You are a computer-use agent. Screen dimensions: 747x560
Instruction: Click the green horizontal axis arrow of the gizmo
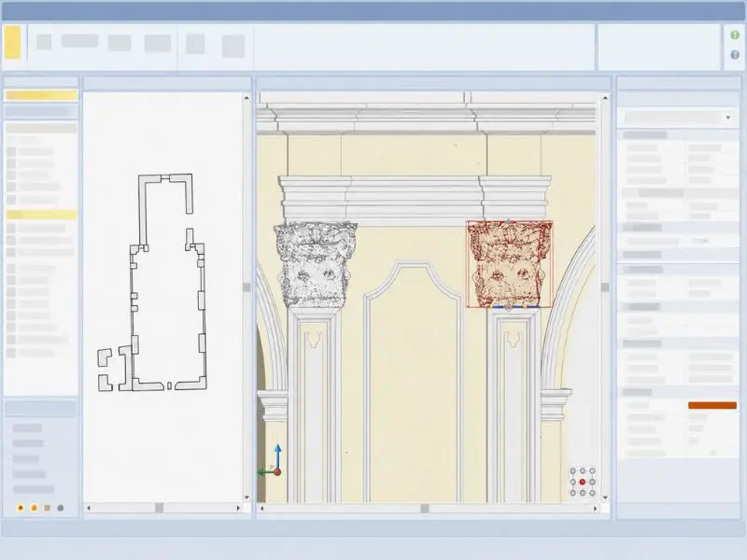(265, 472)
